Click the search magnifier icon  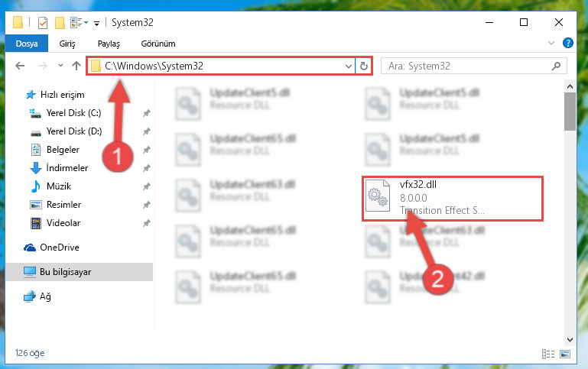556,66
